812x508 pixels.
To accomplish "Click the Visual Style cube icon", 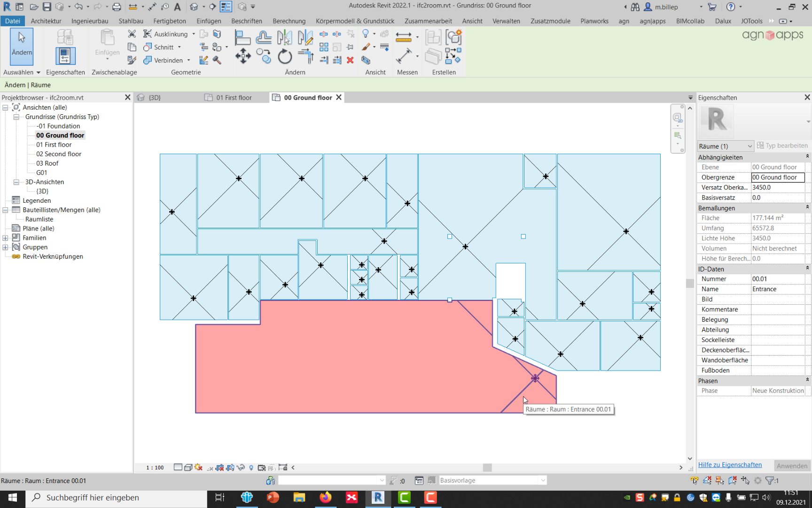I will coord(188,468).
